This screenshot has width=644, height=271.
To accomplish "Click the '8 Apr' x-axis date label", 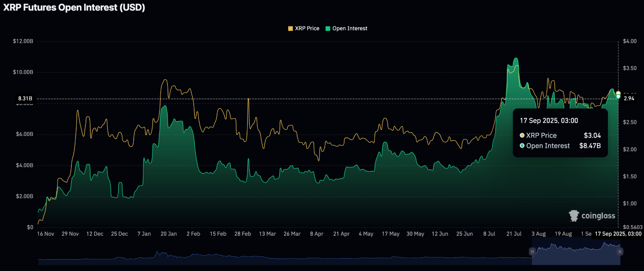I will pos(317,234).
